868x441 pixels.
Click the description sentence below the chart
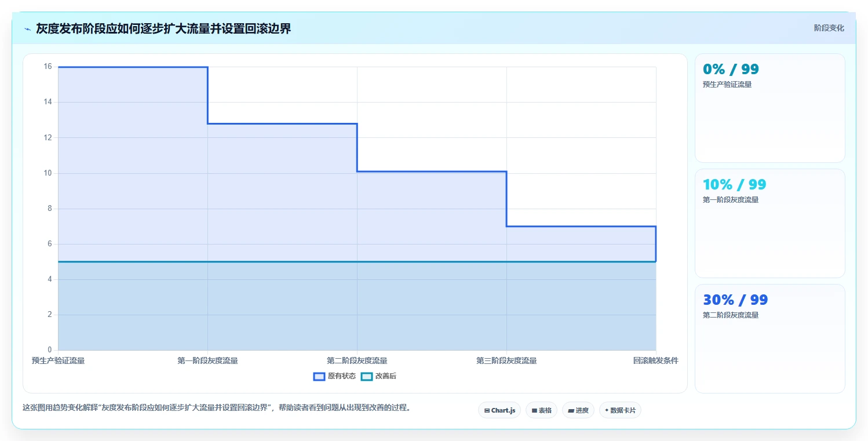[x=217, y=407]
